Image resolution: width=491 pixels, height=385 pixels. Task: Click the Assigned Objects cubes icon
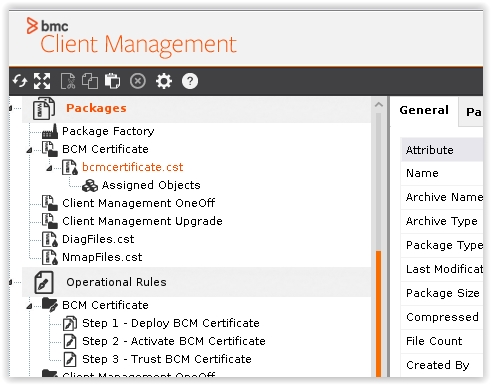pos(90,185)
